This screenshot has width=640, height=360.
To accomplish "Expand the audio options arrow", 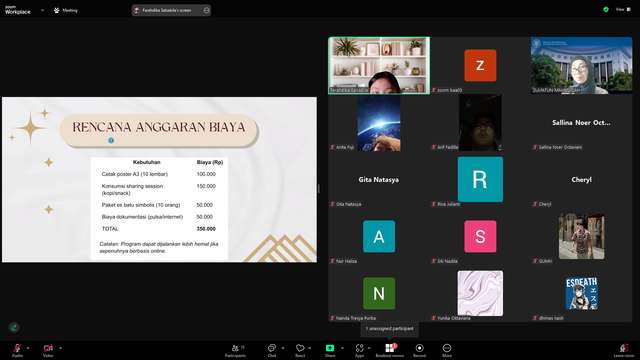I will 28,348.
